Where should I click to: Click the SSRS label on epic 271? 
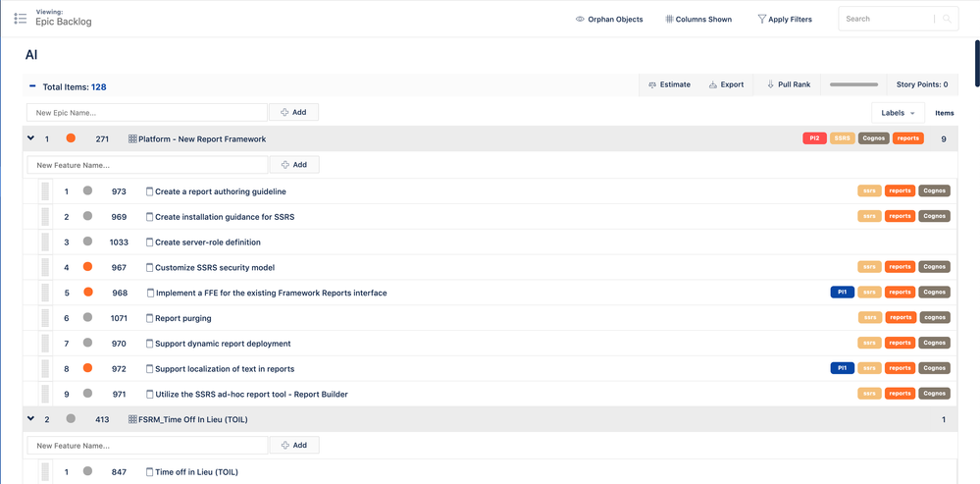[x=843, y=138]
